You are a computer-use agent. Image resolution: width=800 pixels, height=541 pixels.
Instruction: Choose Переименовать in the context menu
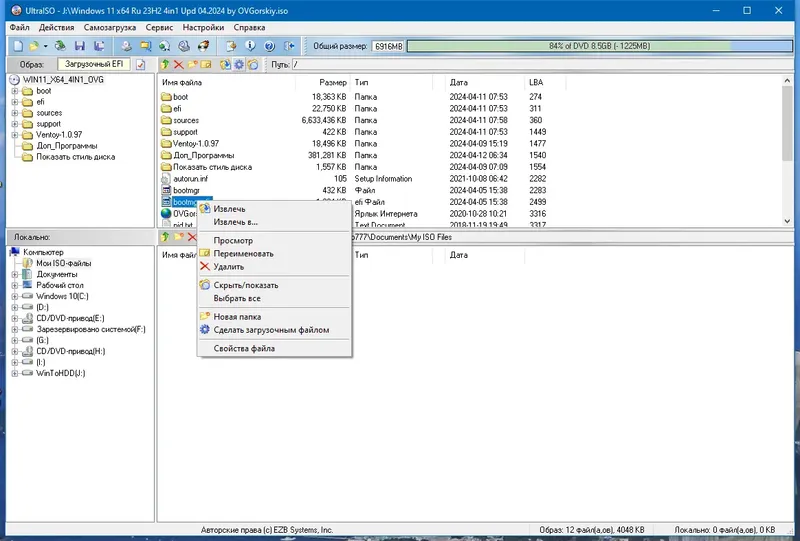[274, 254]
